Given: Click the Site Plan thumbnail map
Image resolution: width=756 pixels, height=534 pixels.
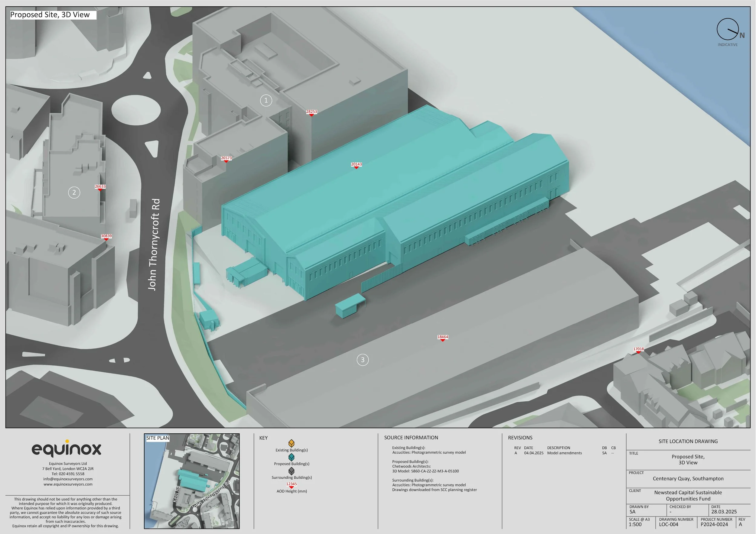Looking at the screenshot, I should pyautogui.click(x=192, y=481).
